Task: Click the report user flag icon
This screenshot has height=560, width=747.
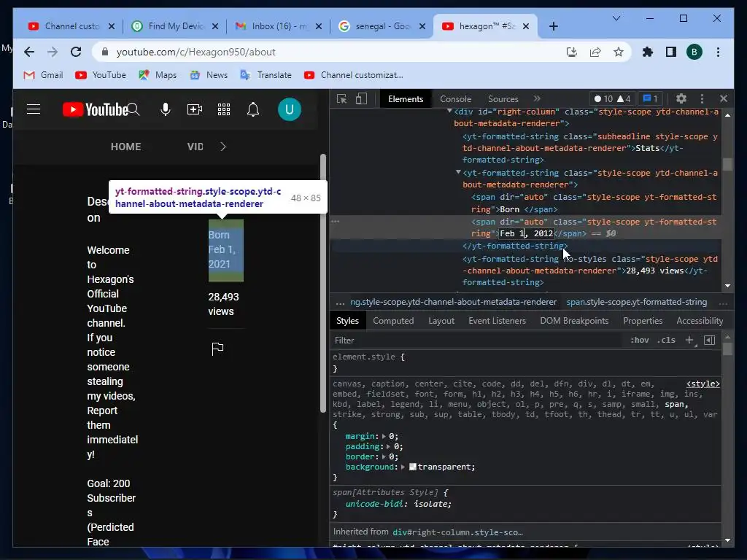Action: coord(217,349)
